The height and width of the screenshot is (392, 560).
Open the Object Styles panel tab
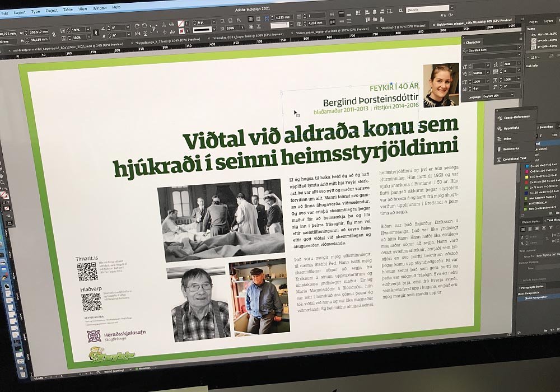tap(530, 222)
